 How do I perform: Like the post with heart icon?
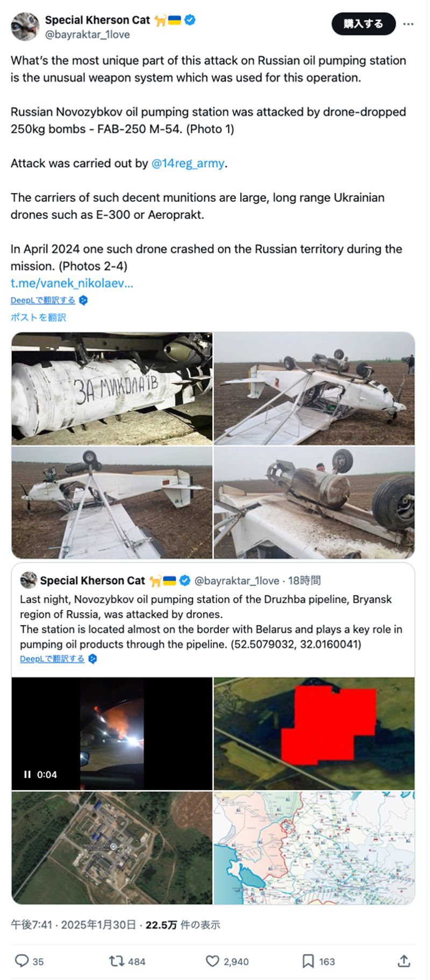point(213,961)
